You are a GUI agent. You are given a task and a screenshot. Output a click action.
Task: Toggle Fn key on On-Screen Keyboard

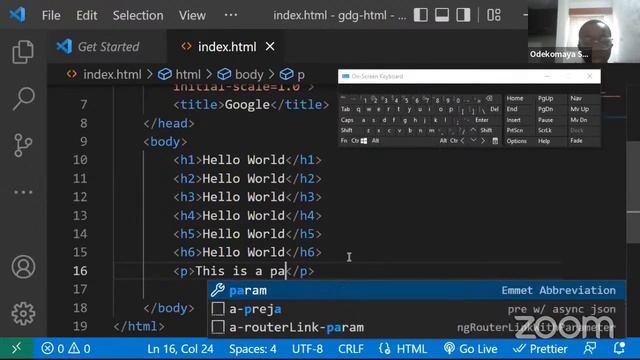point(344,141)
